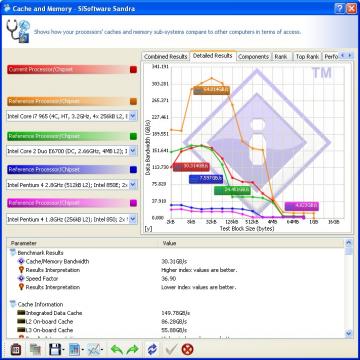Image resolution: width=360 pixels, height=360 pixels.
Task: Click the blue reference processor color swatch
Action: pyautogui.click(x=133, y=170)
